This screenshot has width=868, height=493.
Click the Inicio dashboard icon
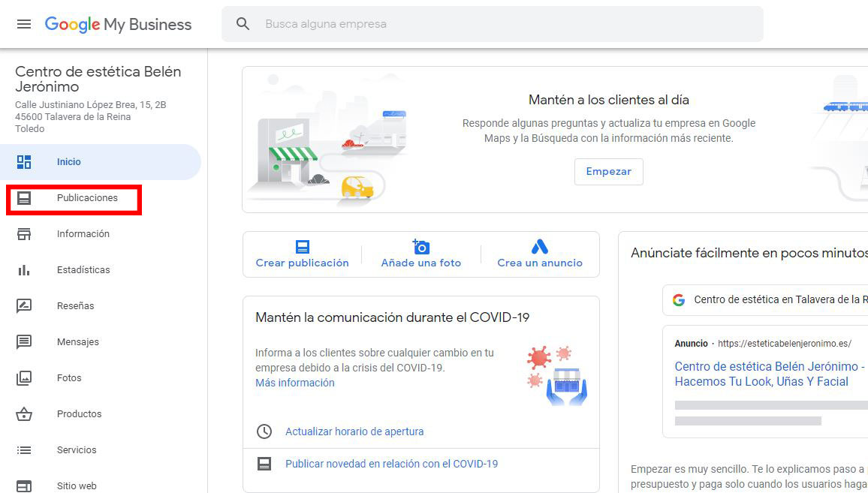[x=24, y=162]
